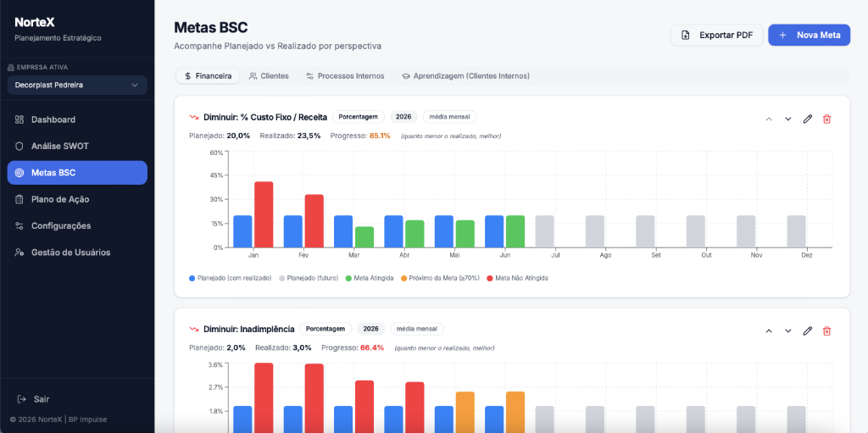Click the Análise SWOT shield icon
868x433 pixels.
click(19, 147)
